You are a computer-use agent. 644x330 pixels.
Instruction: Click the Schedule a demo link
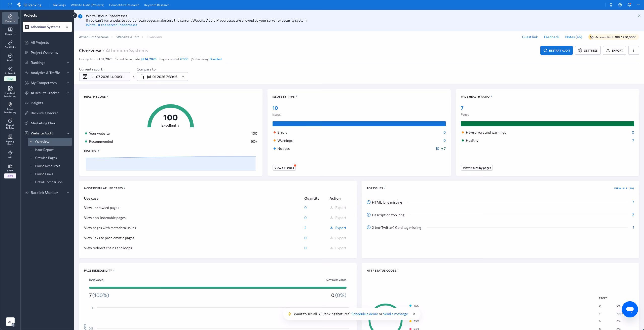tap(365, 314)
